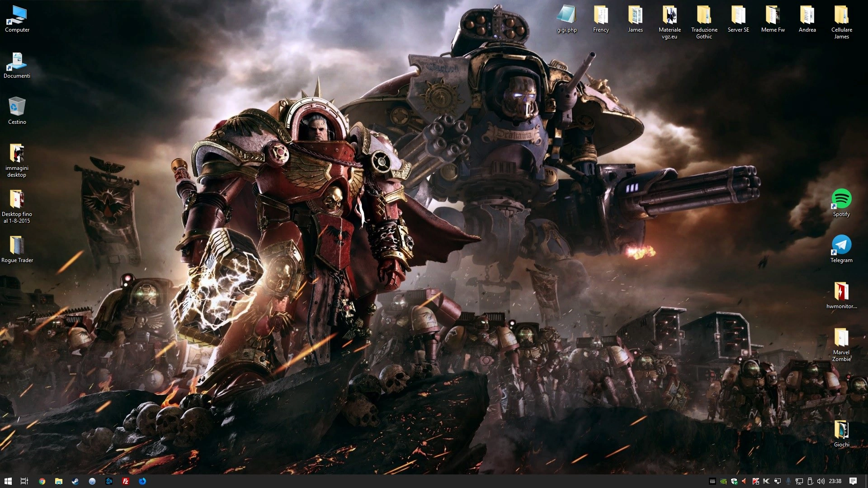Select the 'immagini desktop' folder
868x488 pixels.
pos(17,160)
